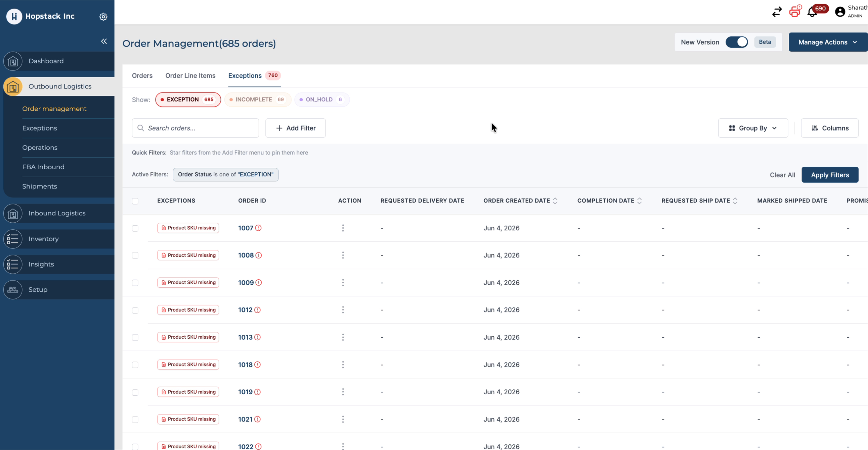Click Clear All filters link

[x=782, y=175]
